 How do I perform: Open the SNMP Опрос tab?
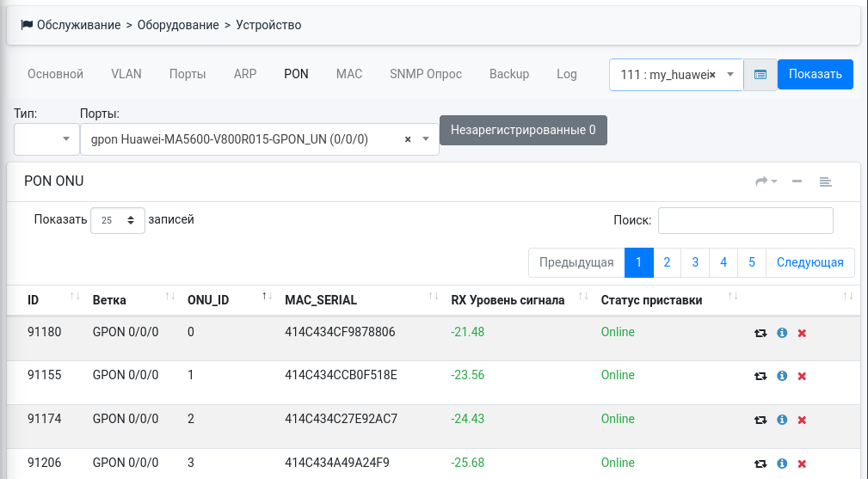[x=426, y=74]
